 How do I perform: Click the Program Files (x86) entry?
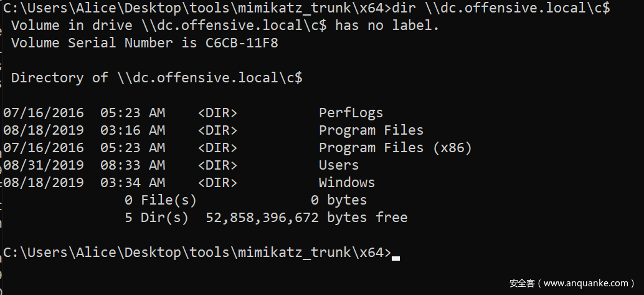(x=395, y=148)
